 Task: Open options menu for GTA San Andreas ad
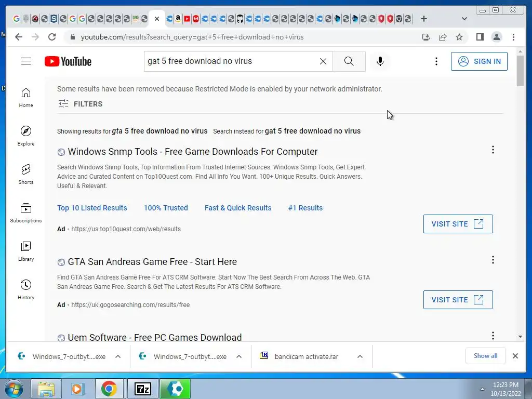[x=493, y=260]
